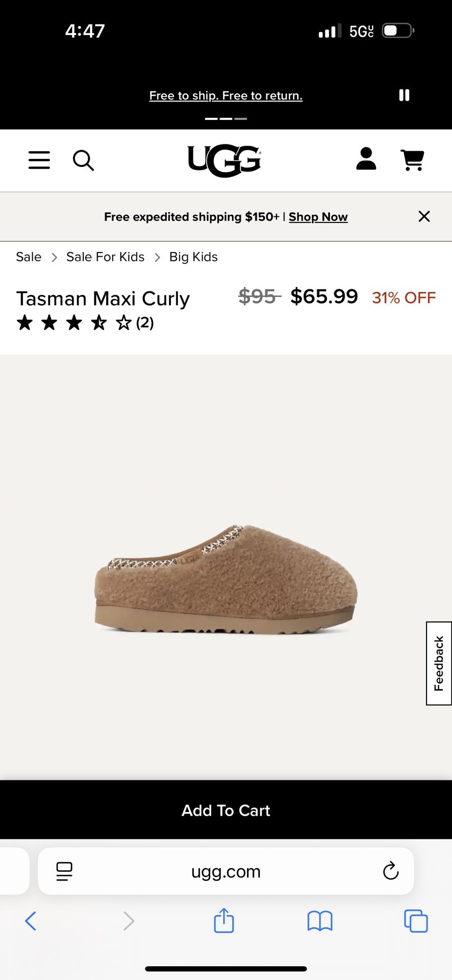The image size is (452, 980).
Task: Open the account profile icon
Action: point(366,159)
